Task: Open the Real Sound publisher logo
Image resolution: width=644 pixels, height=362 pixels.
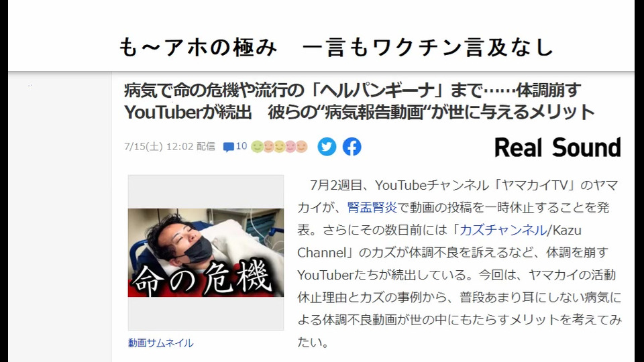Action: [x=557, y=147]
